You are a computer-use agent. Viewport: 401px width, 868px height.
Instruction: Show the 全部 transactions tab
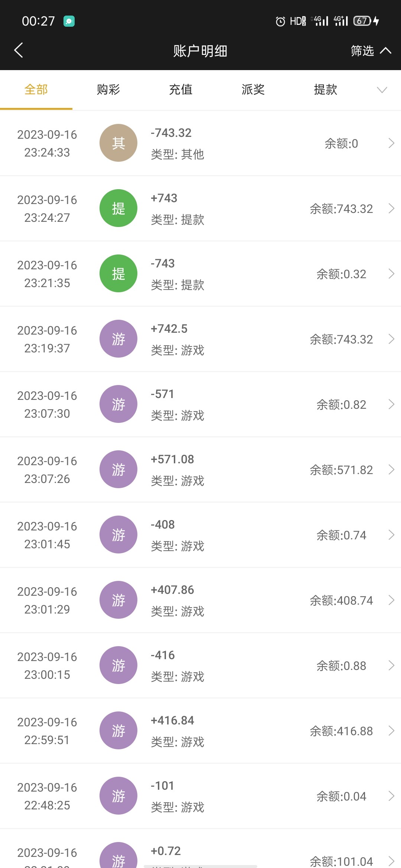(36, 90)
